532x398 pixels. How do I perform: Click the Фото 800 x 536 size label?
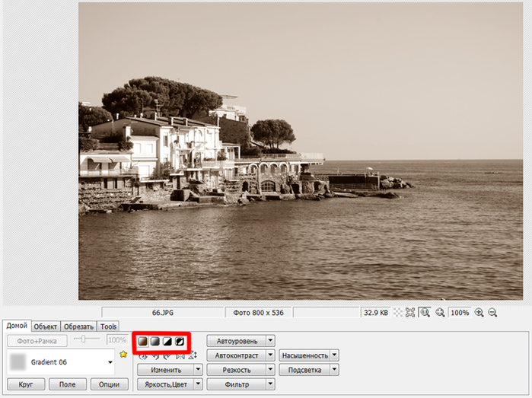click(x=258, y=313)
